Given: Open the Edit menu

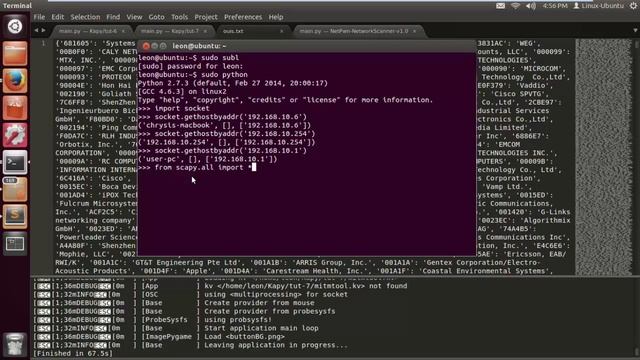Looking at the screenshot, I should pyautogui.click(x=58, y=17).
